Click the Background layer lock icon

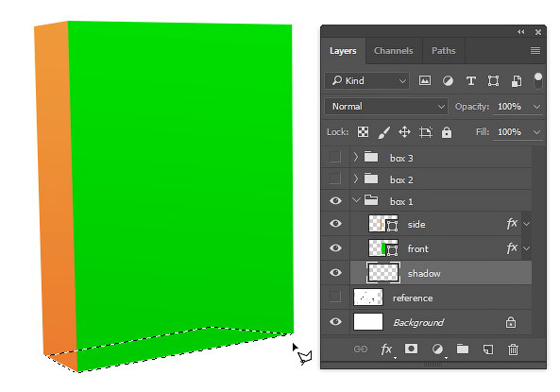(x=511, y=322)
